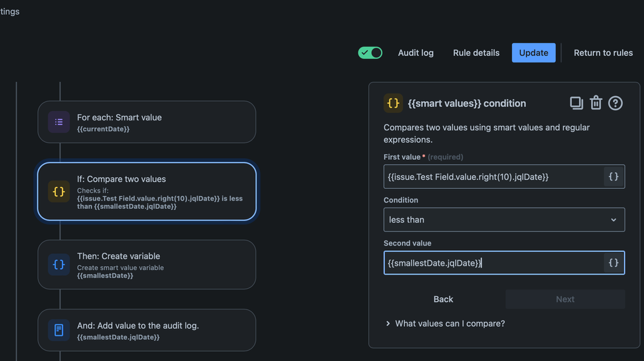This screenshot has width=644, height=361.
Task: Select the For each: Smart value component
Action: (146, 122)
